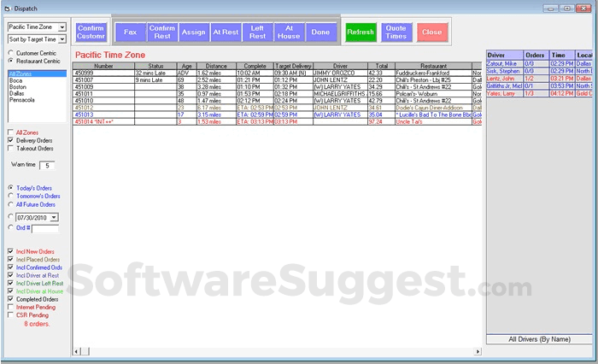
Task: Select driver Yates, Larry
Action: [x=539, y=93]
